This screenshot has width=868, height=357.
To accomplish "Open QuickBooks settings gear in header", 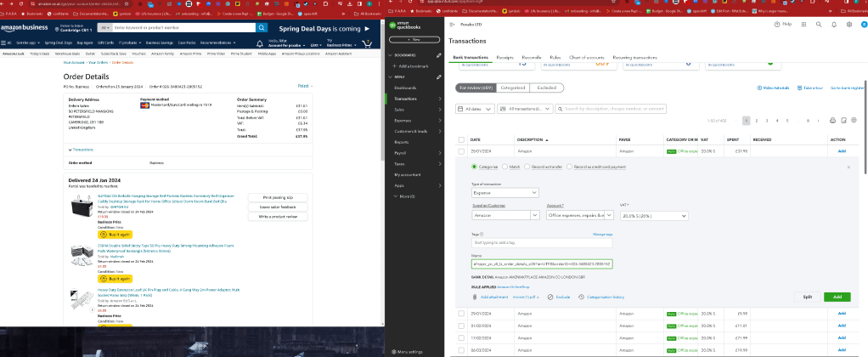I will pos(849,25).
